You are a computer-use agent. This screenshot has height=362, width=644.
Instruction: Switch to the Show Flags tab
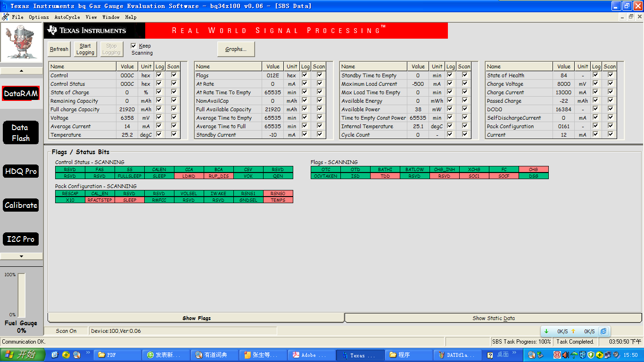tap(196, 318)
